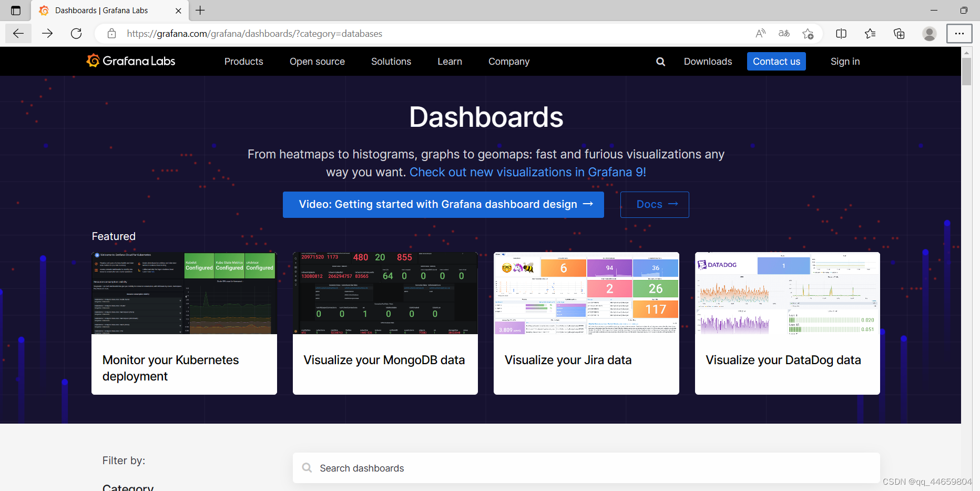Click Monitor your Kubernetes deployment title
980x491 pixels.
coord(170,368)
